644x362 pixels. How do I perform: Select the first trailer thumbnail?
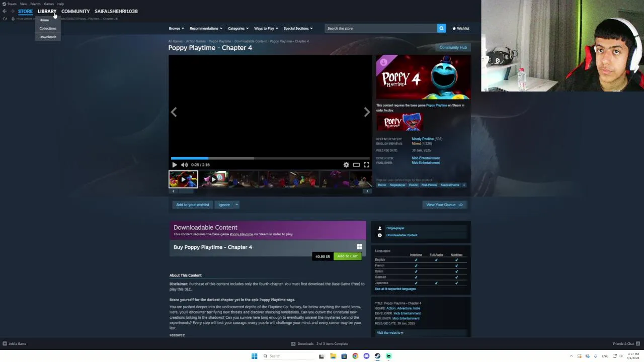(183, 179)
